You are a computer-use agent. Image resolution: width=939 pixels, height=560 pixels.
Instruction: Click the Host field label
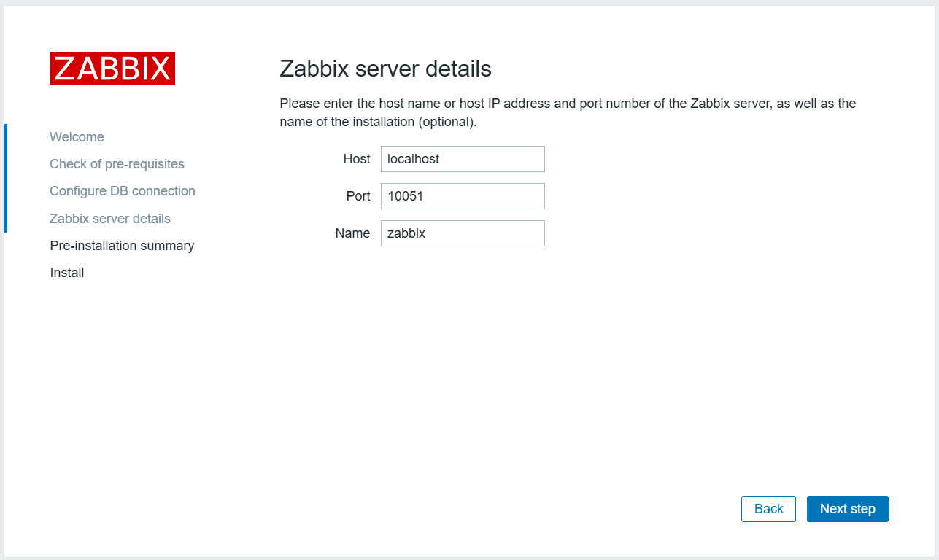(x=357, y=159)
